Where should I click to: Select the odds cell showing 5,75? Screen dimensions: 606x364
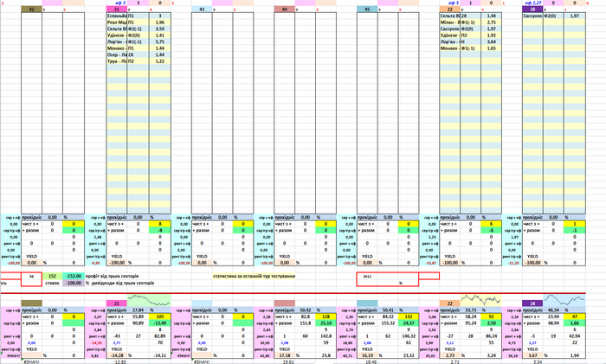point(160,42)
